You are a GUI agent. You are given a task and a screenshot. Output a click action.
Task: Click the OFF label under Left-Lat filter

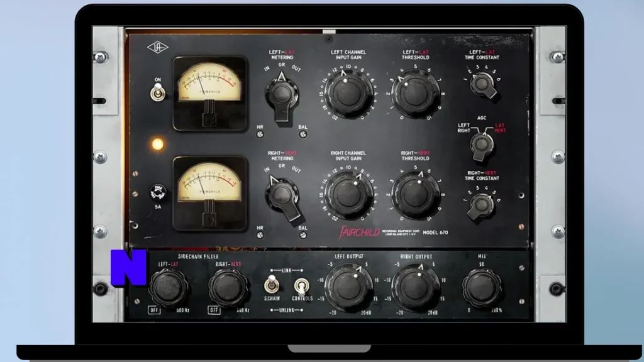(154, 310)
